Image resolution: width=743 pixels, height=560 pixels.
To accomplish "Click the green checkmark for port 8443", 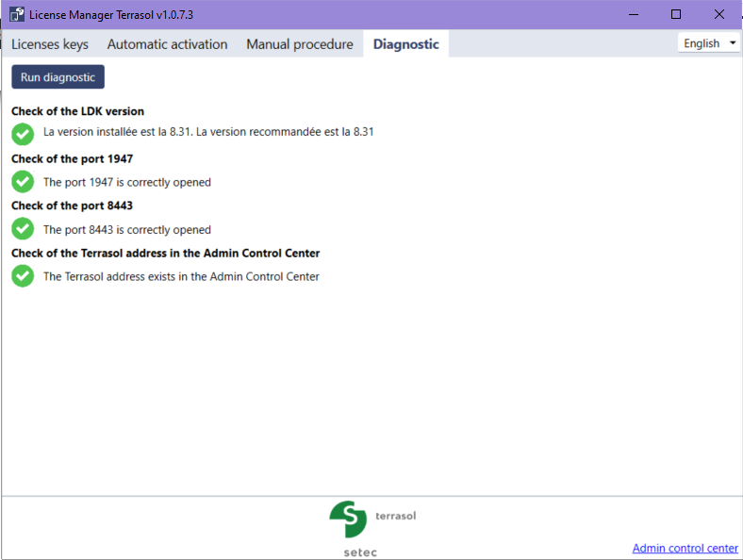I will click(x=23, y=229).
